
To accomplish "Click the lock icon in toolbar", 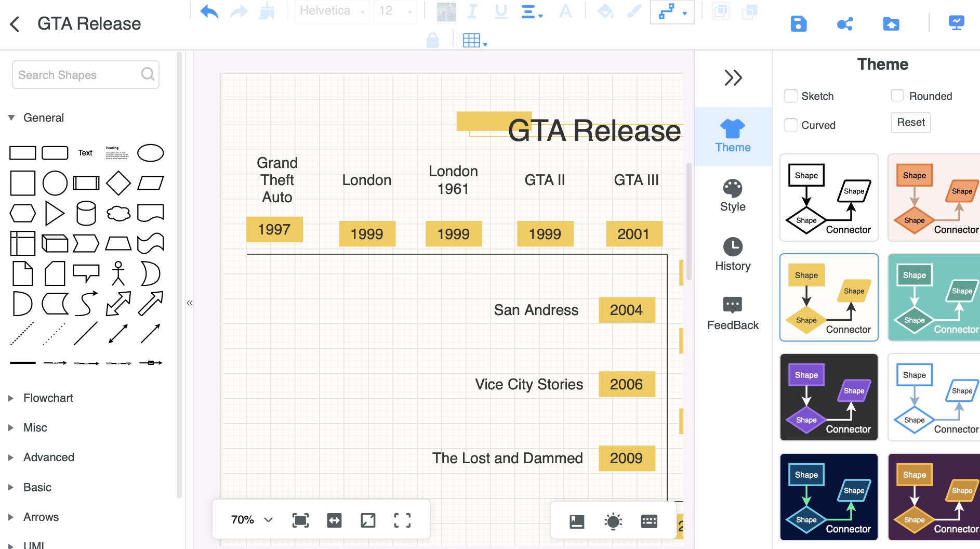I will [432, 41].
